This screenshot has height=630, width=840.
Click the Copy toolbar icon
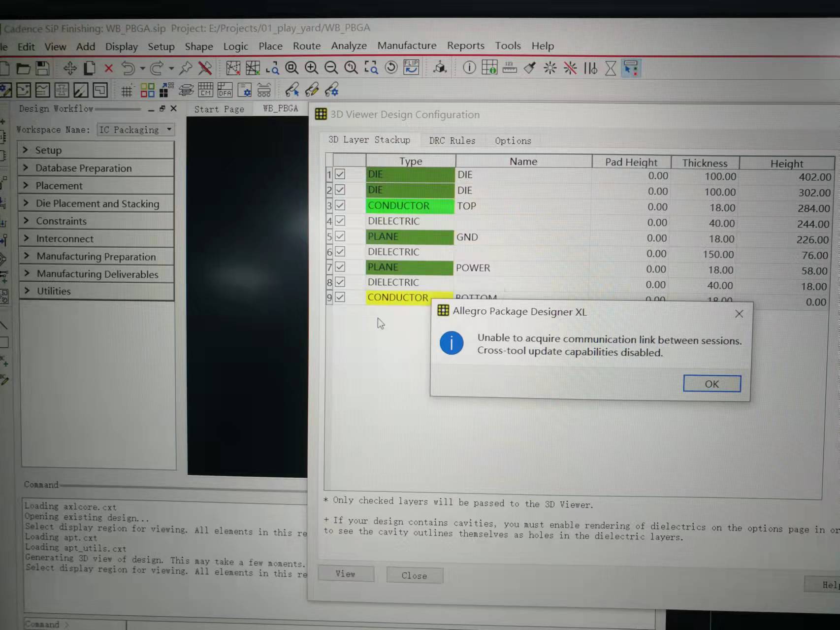tap(90, 68)
